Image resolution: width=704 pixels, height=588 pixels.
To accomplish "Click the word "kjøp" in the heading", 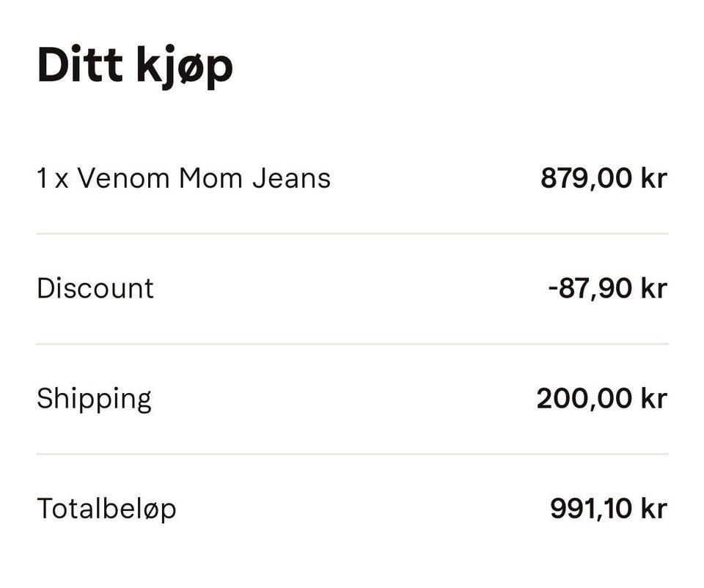I will pyautogui.click(x=184, y=67).
